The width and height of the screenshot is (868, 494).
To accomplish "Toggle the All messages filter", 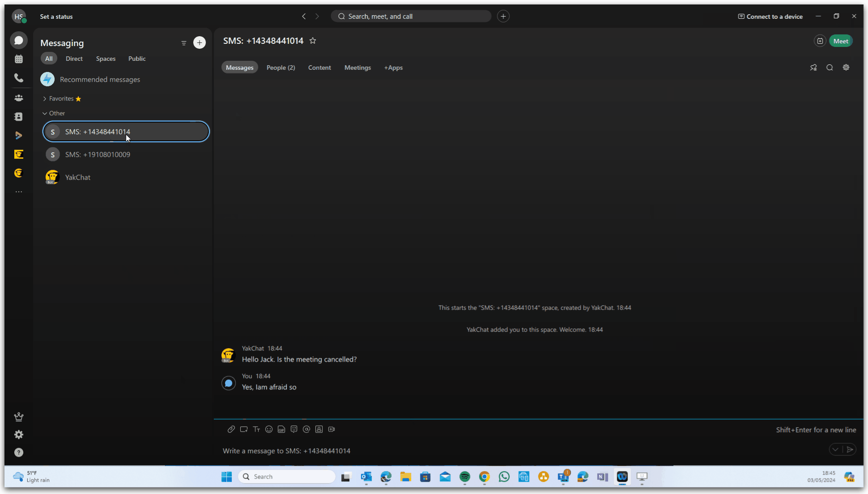I will pos(48,59).
